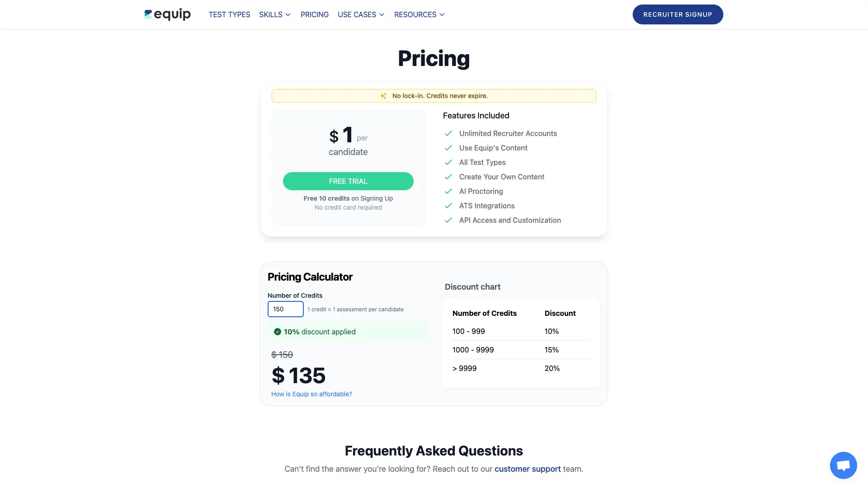Click the checkmark icon next to Unlimited Recruiter Accounts
868x488 pixels.
pos(448,133)
